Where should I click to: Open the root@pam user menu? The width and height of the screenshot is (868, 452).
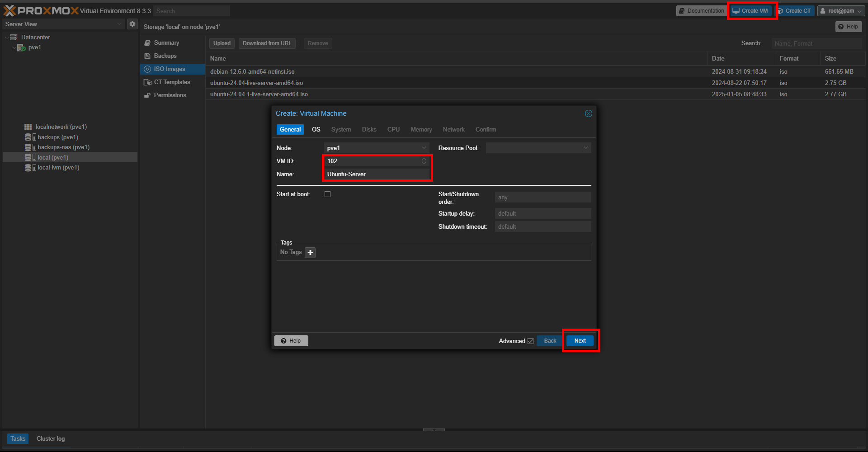click(x=841, y=11)
